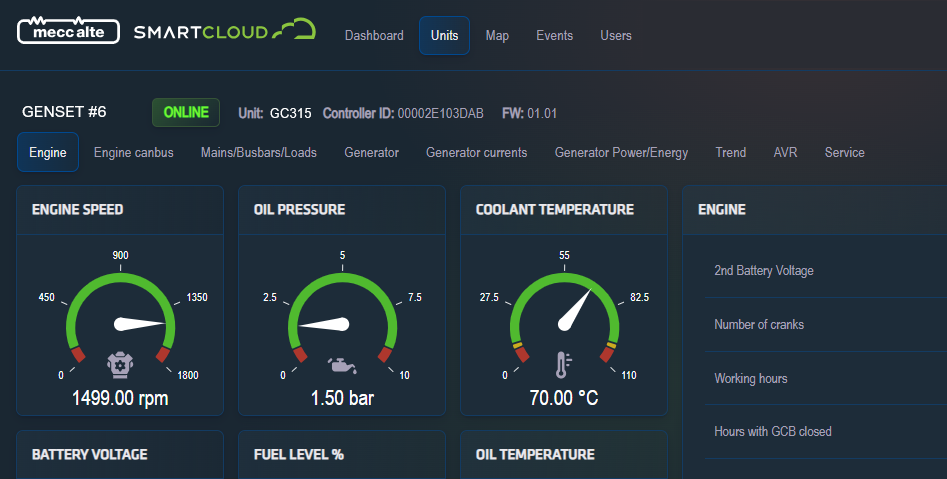Switch to the Generator tab
Viewport: 947px width, 479px height.
(x=371, y=152)
